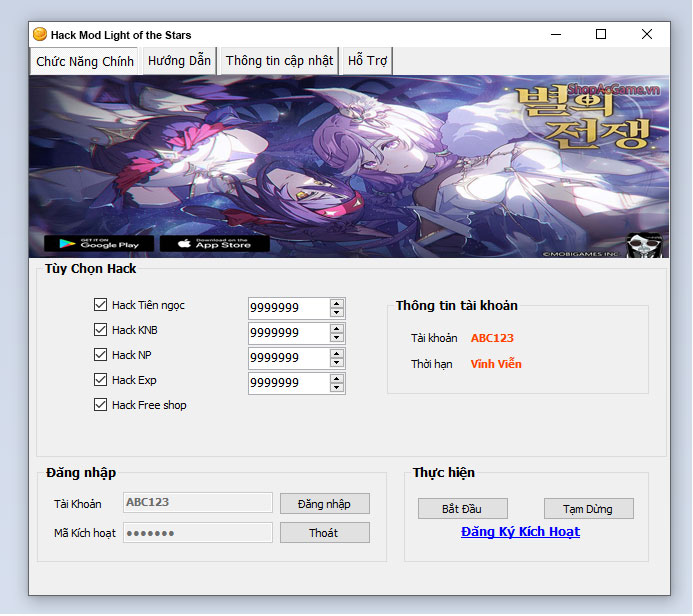This screenshot has width=693, height=616.
Task: Minimize the Hack Mod window
Action: click(556, 34)
